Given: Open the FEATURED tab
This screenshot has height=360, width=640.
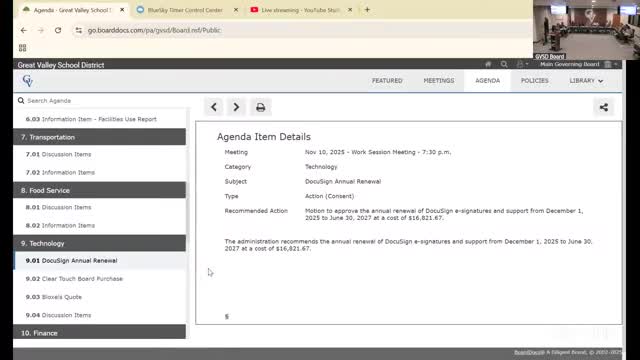Looking at the screenshot, I should pyautogui.click(x=387, y=81).
